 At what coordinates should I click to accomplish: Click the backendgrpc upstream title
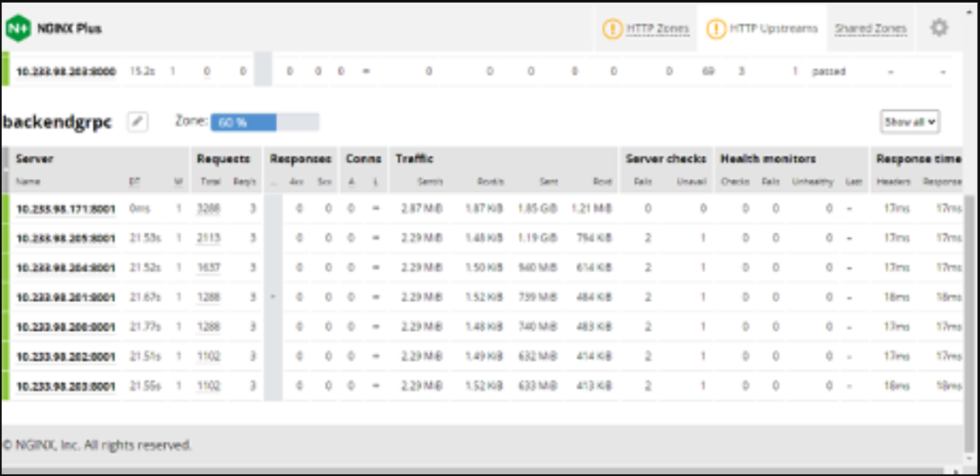(57, 122)
